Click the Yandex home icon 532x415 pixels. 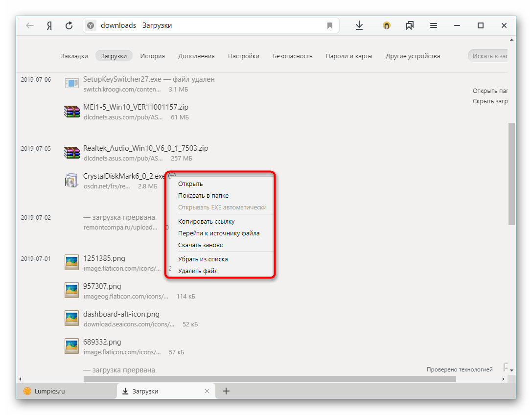coord(49,25)
